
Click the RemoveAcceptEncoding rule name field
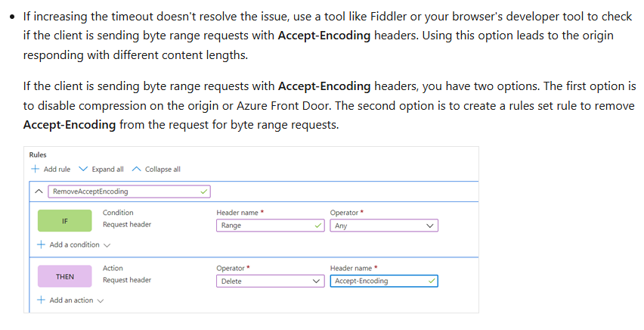pos(129,191)
